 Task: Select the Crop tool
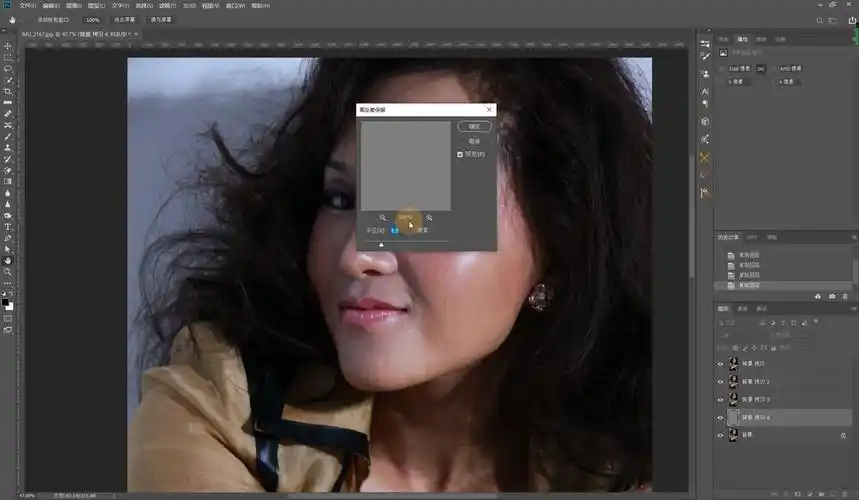click(x=8, y=91)
